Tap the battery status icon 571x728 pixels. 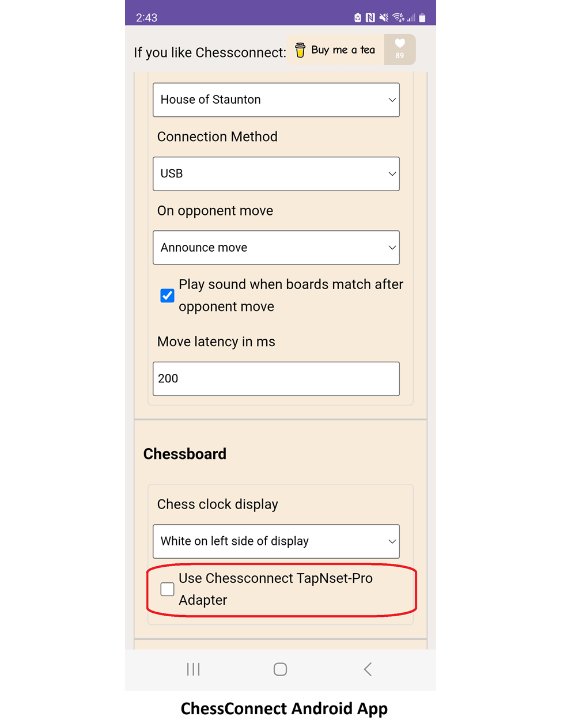click(422, 18)
